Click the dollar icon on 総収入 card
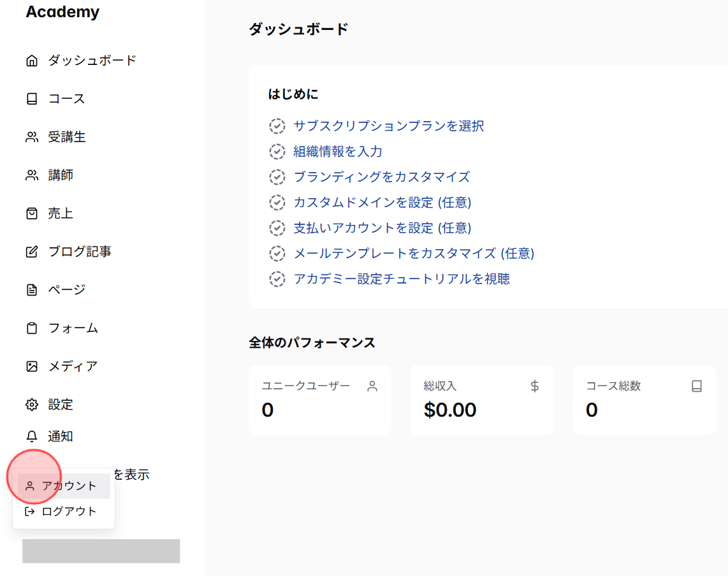728x576 pixels. pyautogui.click(x=534, y=385)
